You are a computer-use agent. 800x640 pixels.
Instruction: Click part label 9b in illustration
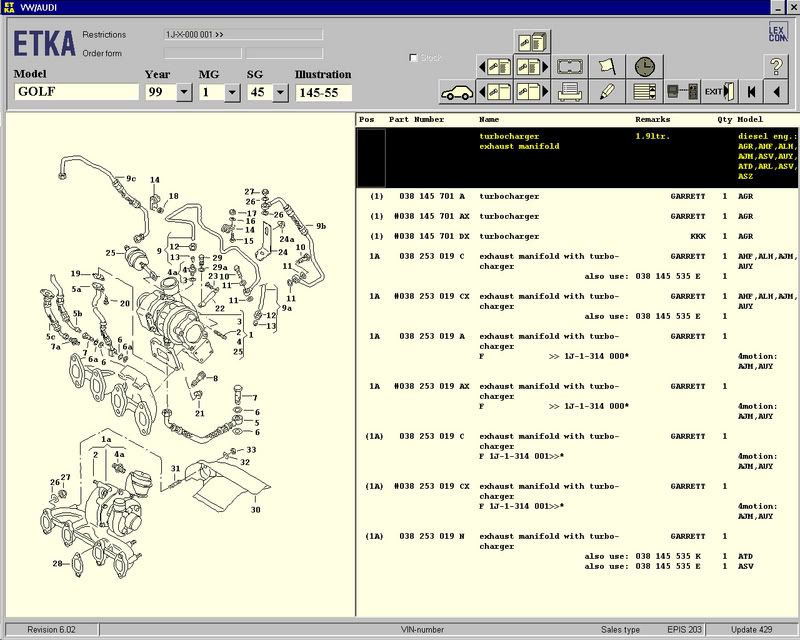click(321, 226)
